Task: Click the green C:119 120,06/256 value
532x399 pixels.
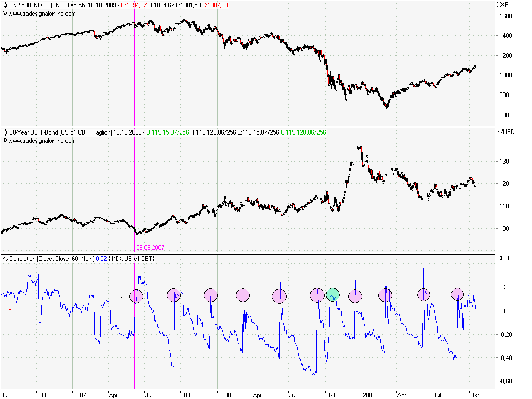Action: point(303,132)
